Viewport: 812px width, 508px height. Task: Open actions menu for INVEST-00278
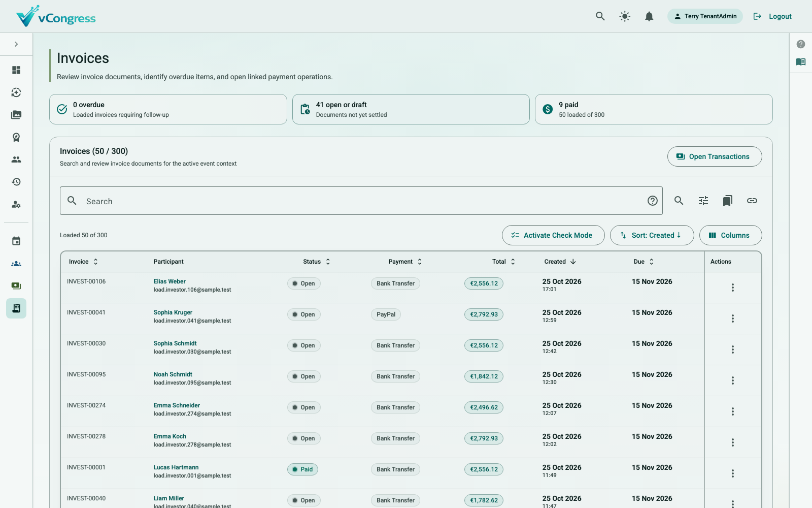tap(733, 442)
